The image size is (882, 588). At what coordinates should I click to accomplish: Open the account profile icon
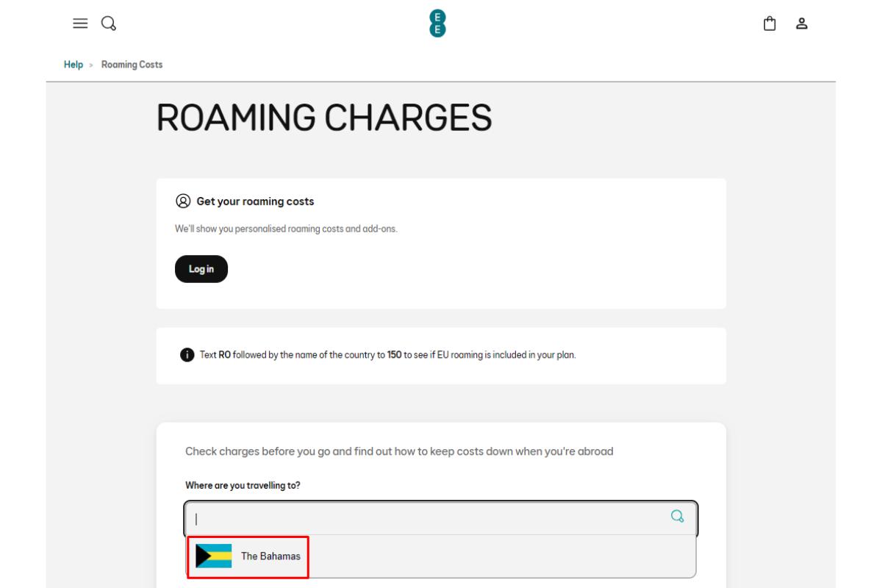tap(801, 24)
